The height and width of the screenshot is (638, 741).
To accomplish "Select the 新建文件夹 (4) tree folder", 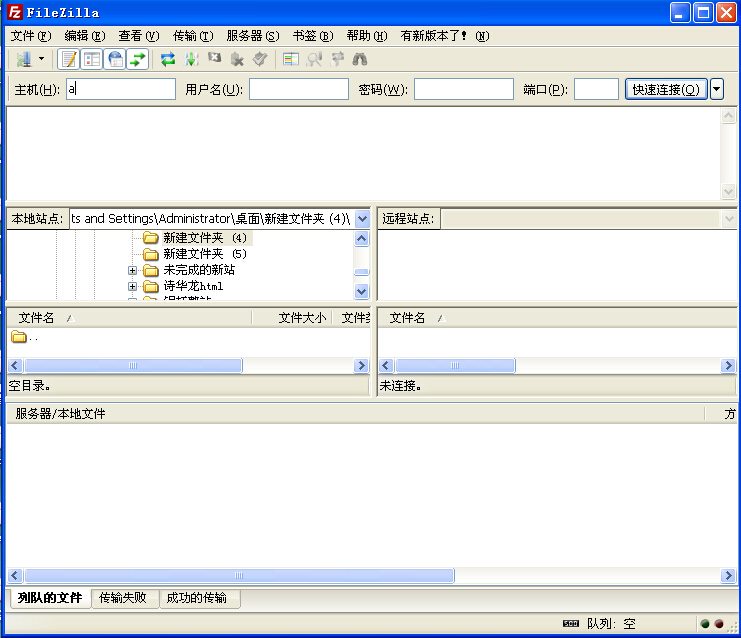I will pyautogui.click(x=205, y=237).
